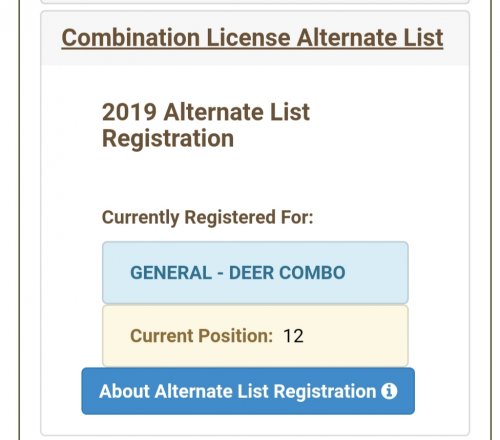This screenshot has width=500, height=440.
Task: Click the 2019 year in the heading
Action: 129,112
